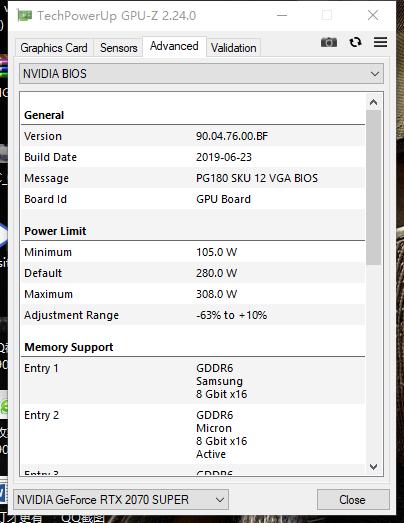The height and width of the screenshot is (523, 404).
Task: Close the window with the X button
Action: coord(373,15)
